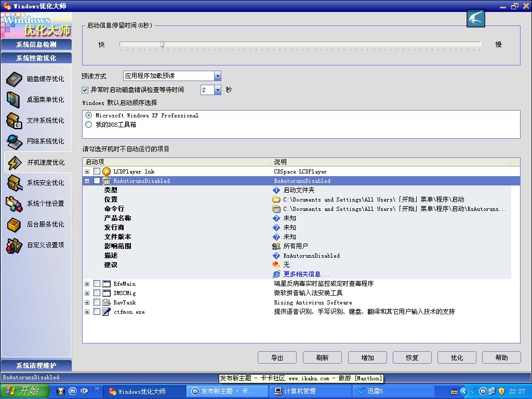Click the RsAutorunsDisabled row icon
This screenshot has height=399, width=532.
107,181
